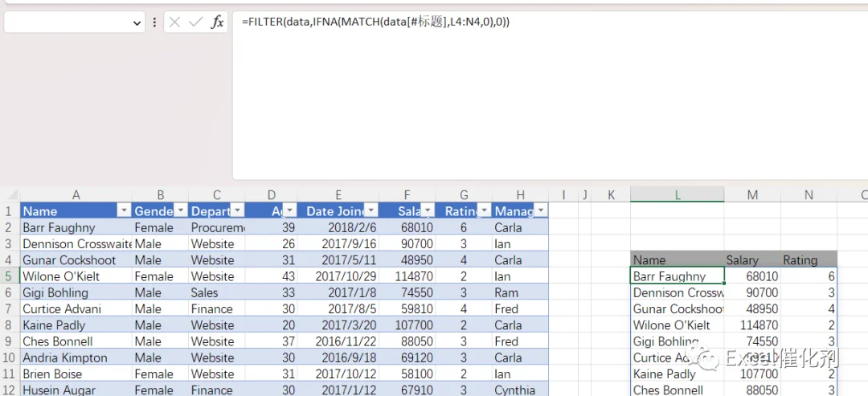868x396 pixels.
Task: Select date cell 2018/2/6
Action: click(338, 227)
